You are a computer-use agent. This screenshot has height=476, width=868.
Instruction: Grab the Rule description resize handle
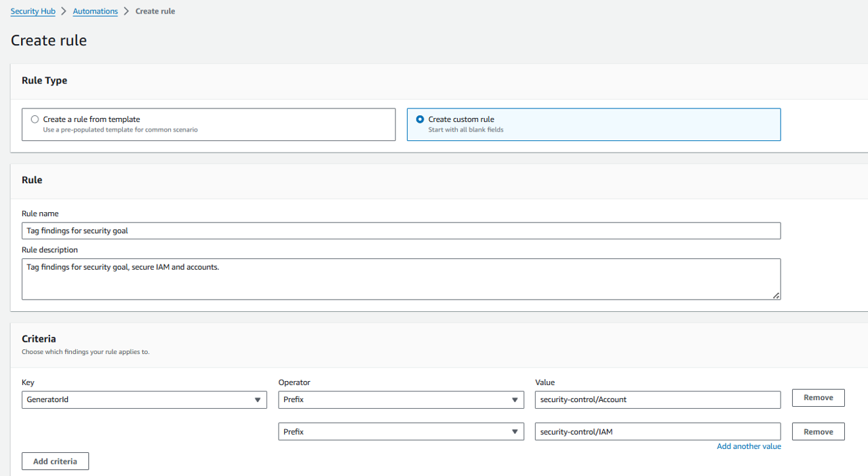tap(776, 295)
